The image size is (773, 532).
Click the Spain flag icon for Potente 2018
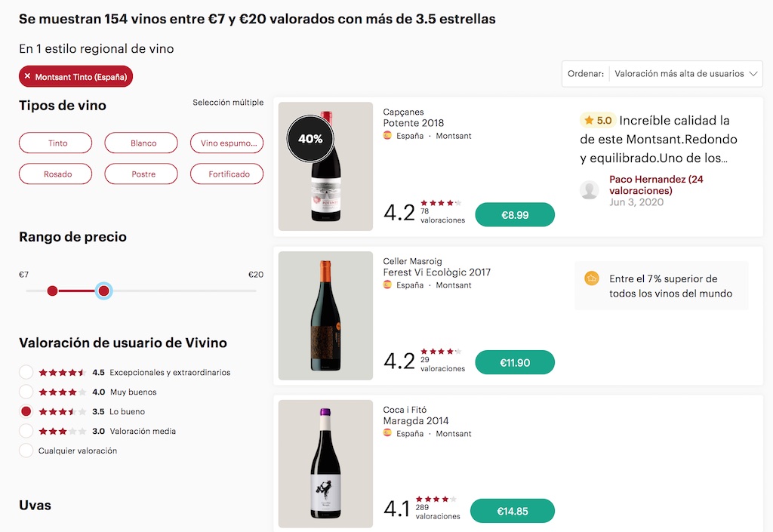point(387,136)
